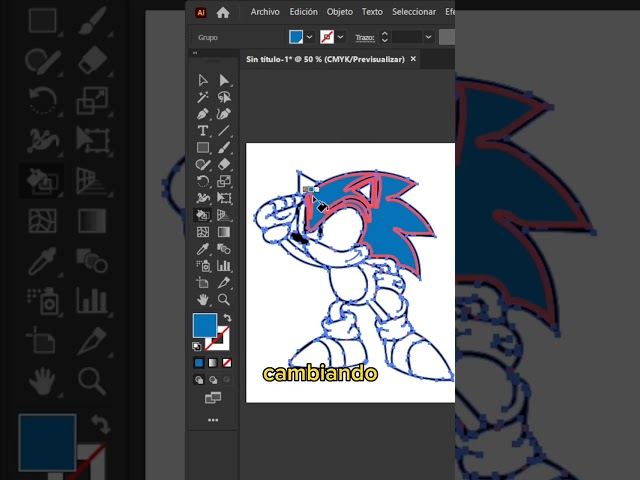Select the Symbol Sprayer tool
Viewport: 640px width, 480px height.
(x=203, y=266)
